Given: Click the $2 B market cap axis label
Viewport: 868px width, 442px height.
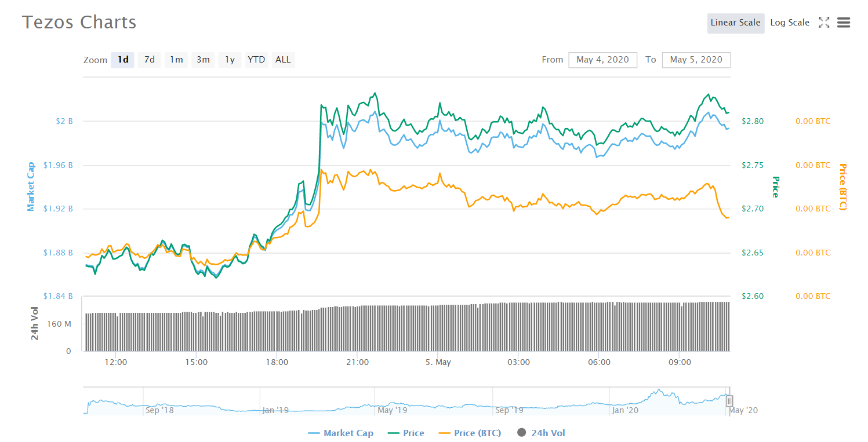Looking at the screenshot, I should pos(64,121).
